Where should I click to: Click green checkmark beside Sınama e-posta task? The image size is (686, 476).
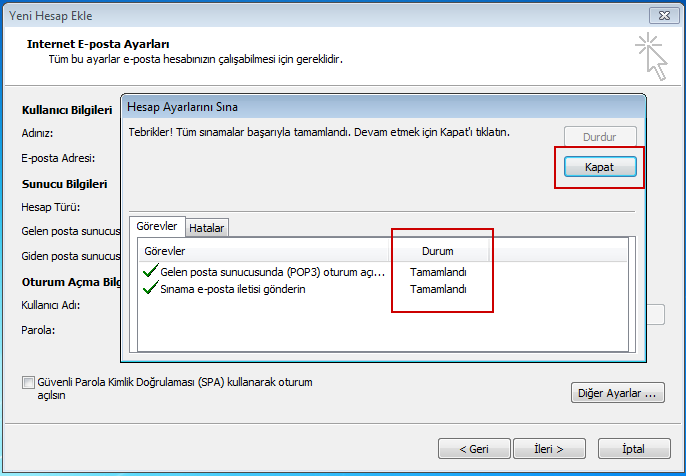(150, 289)
